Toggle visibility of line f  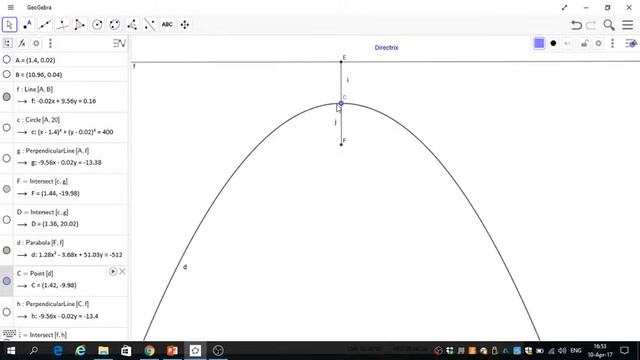[7, 97]
